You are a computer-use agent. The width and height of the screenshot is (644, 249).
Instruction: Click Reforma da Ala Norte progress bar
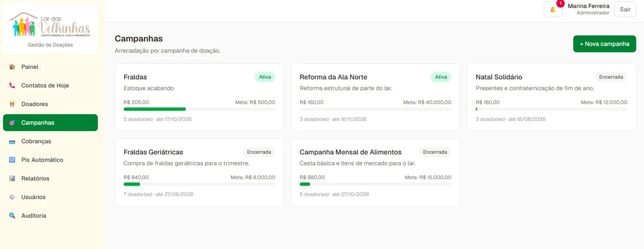[375, 109]
